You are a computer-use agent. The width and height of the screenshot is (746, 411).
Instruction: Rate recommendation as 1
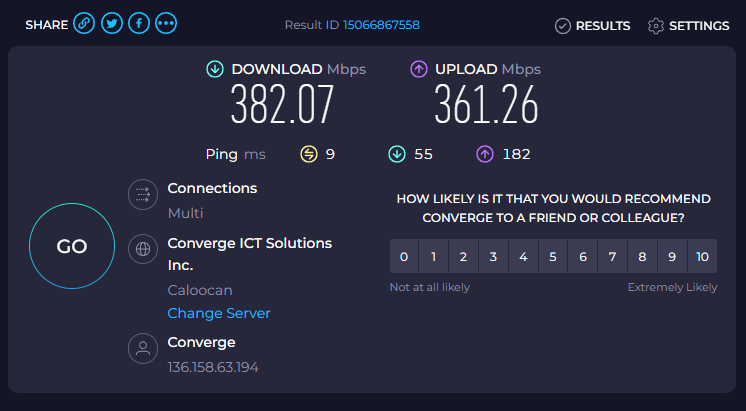click(x=433, y=256)
